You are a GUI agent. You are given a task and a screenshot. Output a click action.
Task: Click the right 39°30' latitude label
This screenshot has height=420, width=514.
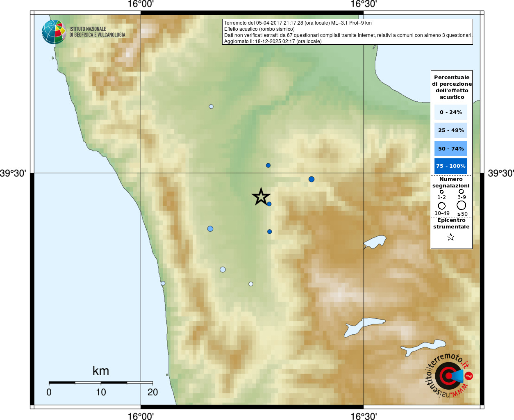point(501,173)
